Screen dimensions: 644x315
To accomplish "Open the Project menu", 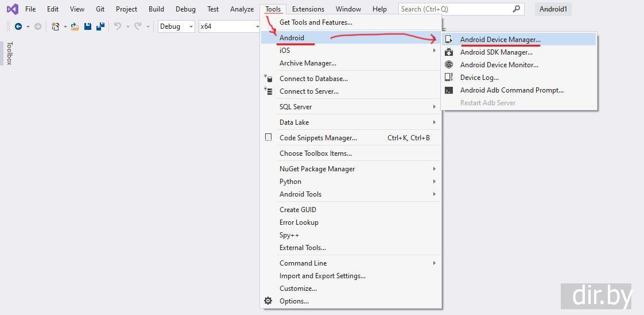I will [126, 9].
